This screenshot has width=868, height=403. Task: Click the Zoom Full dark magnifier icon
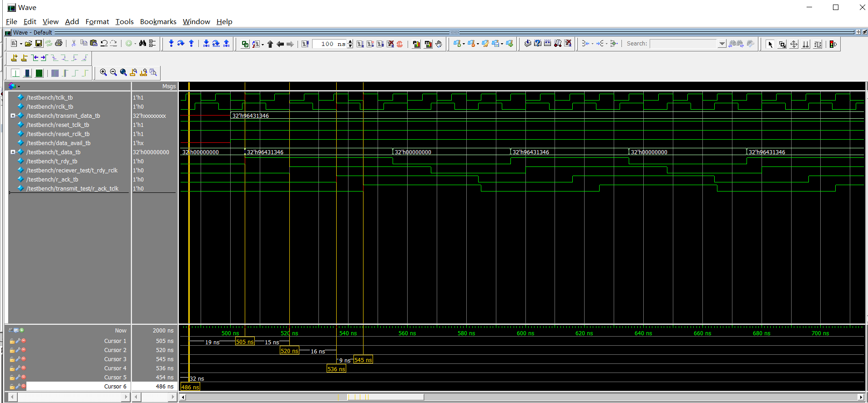pyautogui.click(x=123, y=72)
